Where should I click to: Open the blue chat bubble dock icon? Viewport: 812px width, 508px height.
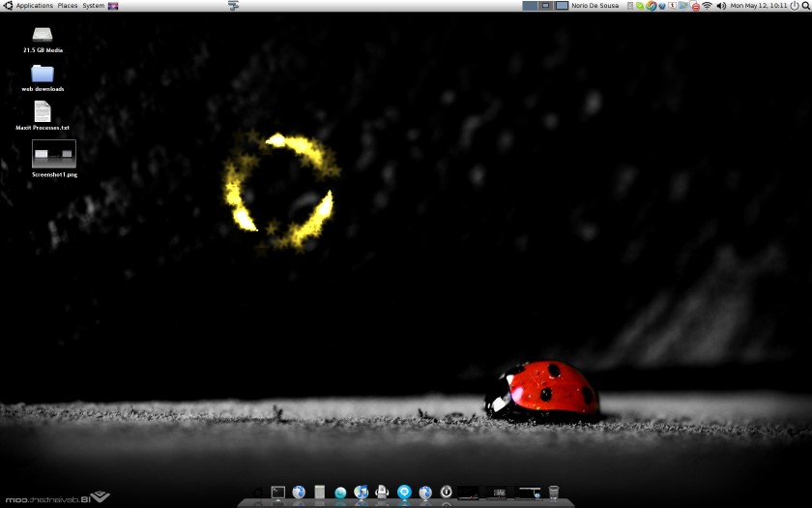click(x=404, y=493)
